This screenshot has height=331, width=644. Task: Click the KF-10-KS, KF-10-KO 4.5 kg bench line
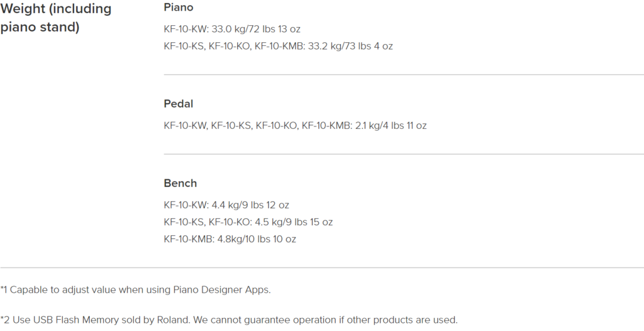(248, 222)
